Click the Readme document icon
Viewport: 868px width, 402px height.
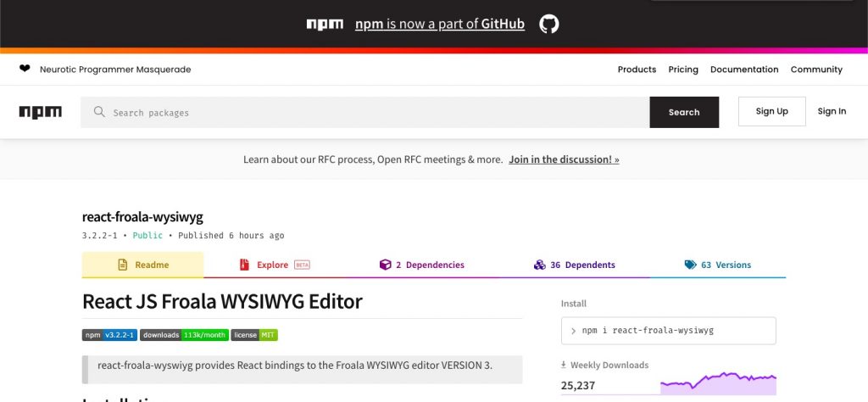pos(122,265)
